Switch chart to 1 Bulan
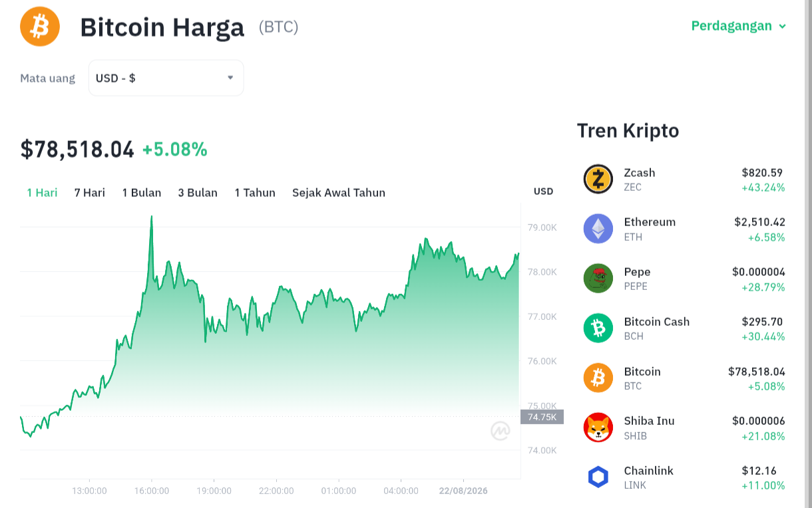812x508 pixels. click(142, 193)
